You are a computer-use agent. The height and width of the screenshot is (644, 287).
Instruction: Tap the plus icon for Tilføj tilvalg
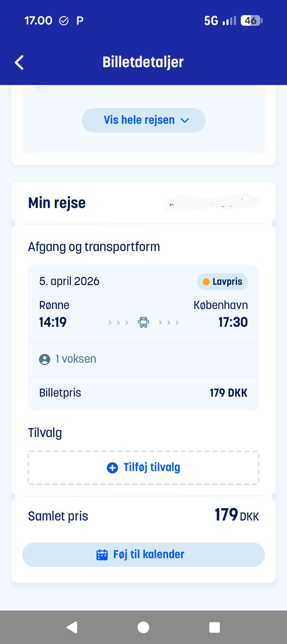112,468
